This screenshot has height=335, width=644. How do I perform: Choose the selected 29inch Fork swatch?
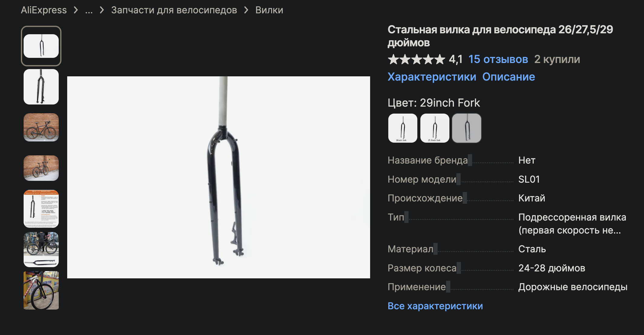click(x=467, y=128)
